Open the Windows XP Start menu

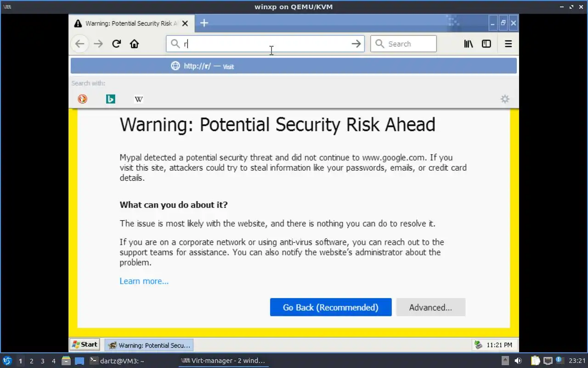click(85, 345)
